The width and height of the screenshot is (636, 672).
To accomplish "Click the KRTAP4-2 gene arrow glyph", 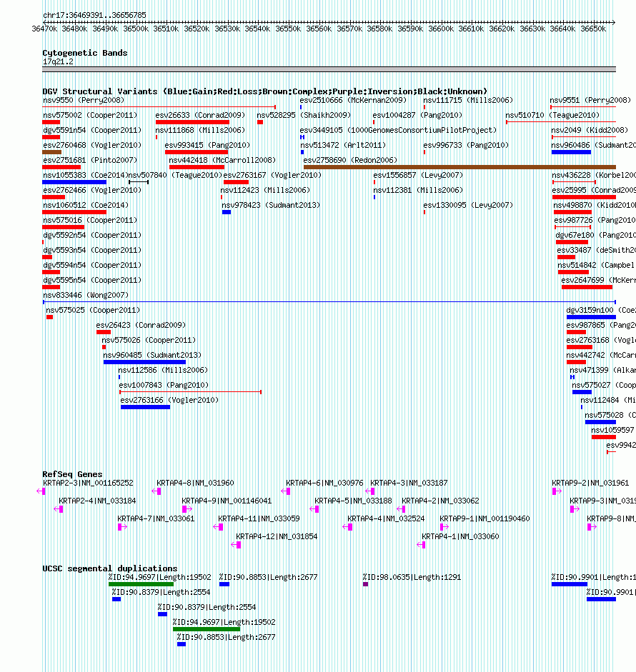I will (401, 509).
